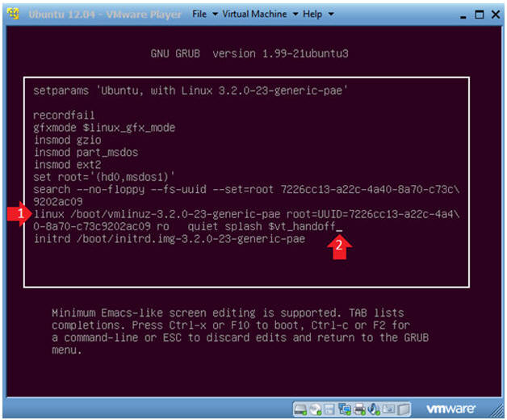Click the printer device icon
This screenshot has height=420, width=507.
(x=359, y=409)
